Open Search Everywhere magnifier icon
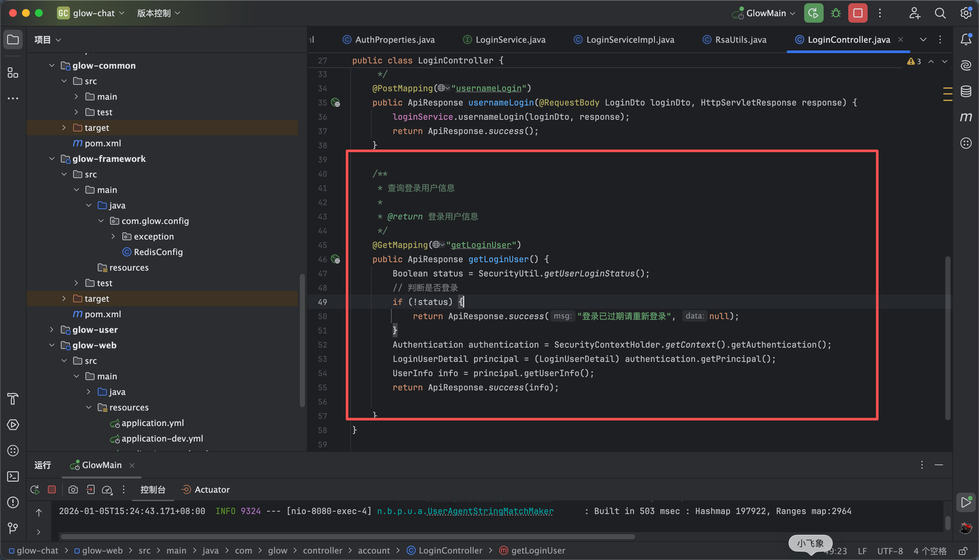 (940, 13)
